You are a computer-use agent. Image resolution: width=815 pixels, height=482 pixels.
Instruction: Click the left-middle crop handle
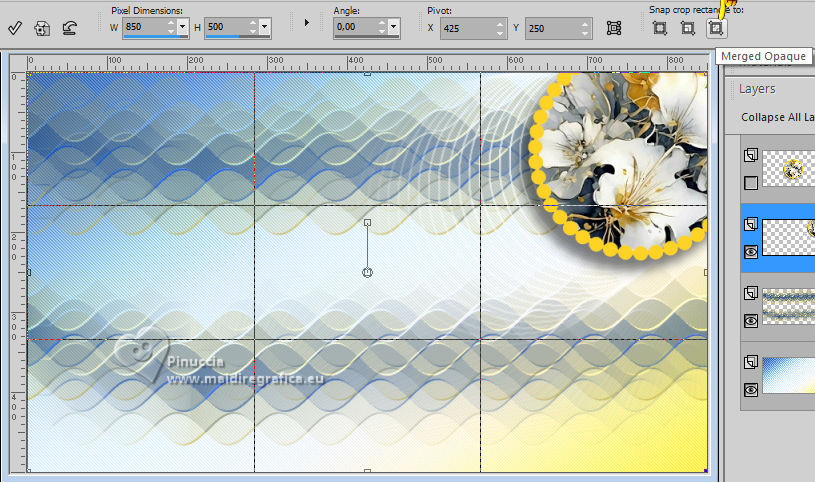click(x=29, y=272)
